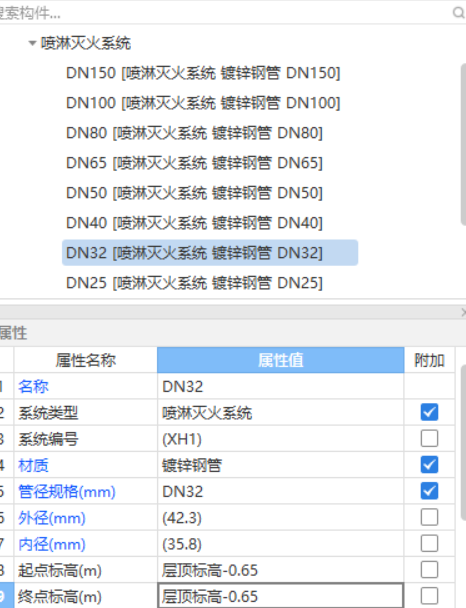This screenshot has height=608, width=466.
Task: Check 附加 for 系统编号 row
Action: 429,439
